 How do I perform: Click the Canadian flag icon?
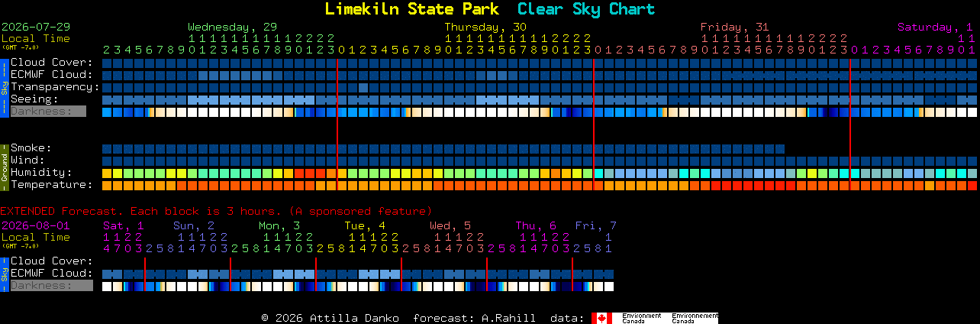[x=602, y=318]
